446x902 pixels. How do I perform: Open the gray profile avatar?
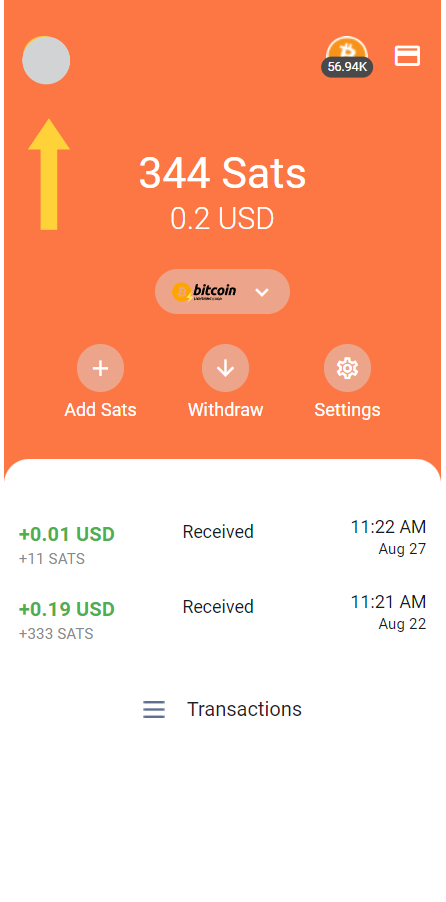point(46,60)
